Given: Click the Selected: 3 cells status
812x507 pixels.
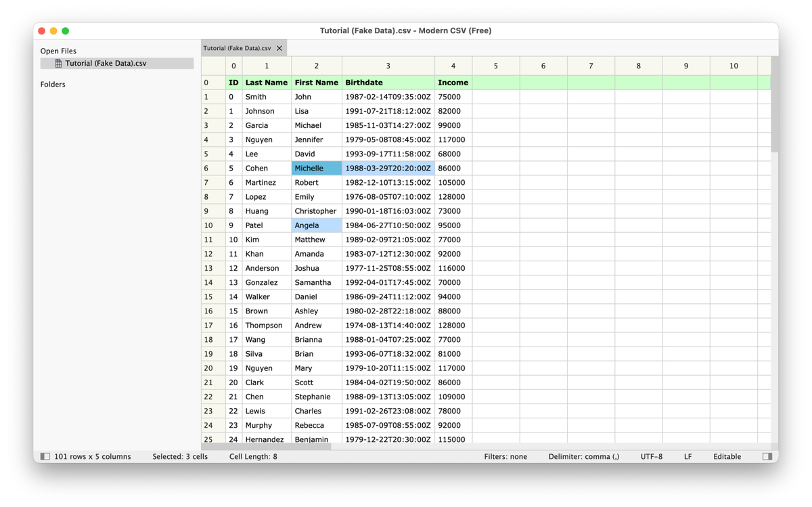Looking at the screenshot, I should point(180,456).
